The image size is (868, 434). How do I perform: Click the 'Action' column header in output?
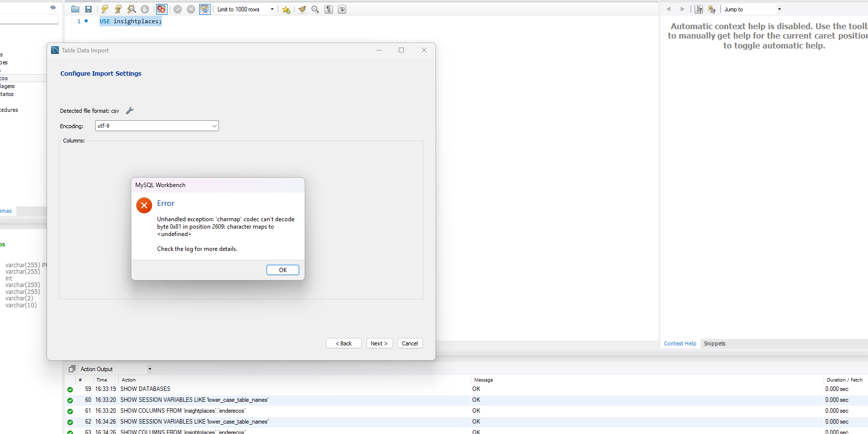(x=129, y=380)
